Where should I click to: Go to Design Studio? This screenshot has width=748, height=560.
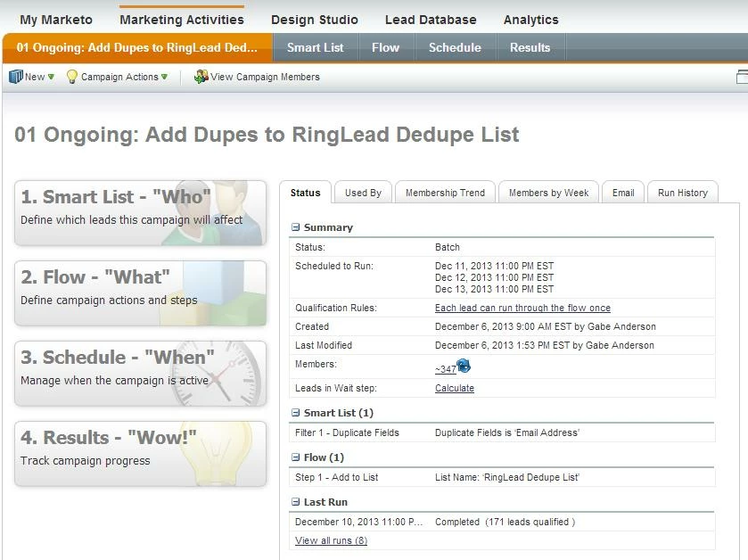[x=315, y=20]
